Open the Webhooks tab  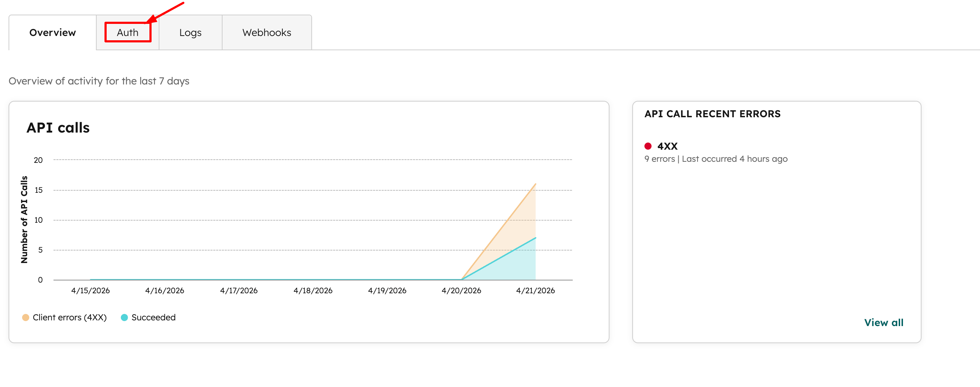[266, 33]
